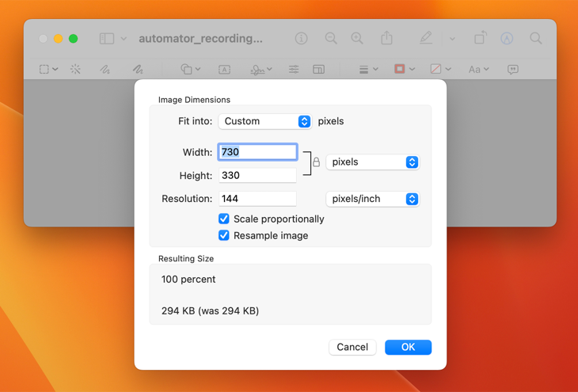
Task: Zoom out using the magnifier minus icon
Action: [x=331, y=38]
